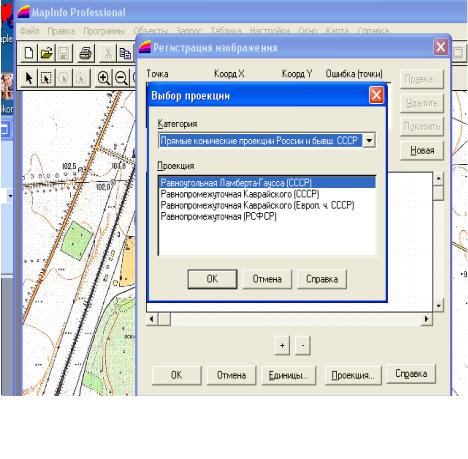Click the Ошибка (точки) column header
Image resolution: width=468 pixels, height=459 pixels.
(354, 74)
